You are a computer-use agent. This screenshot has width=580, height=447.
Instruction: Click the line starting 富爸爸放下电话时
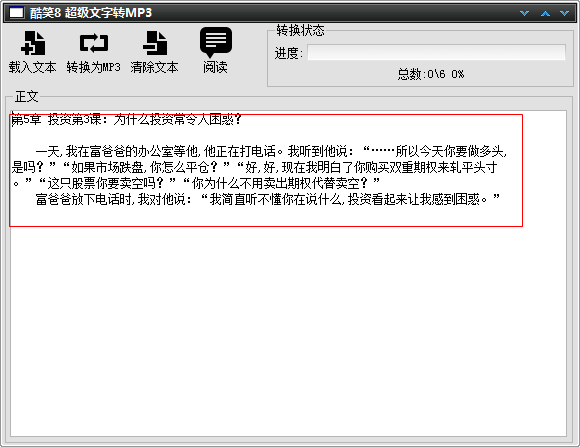(x=268, y=199)
